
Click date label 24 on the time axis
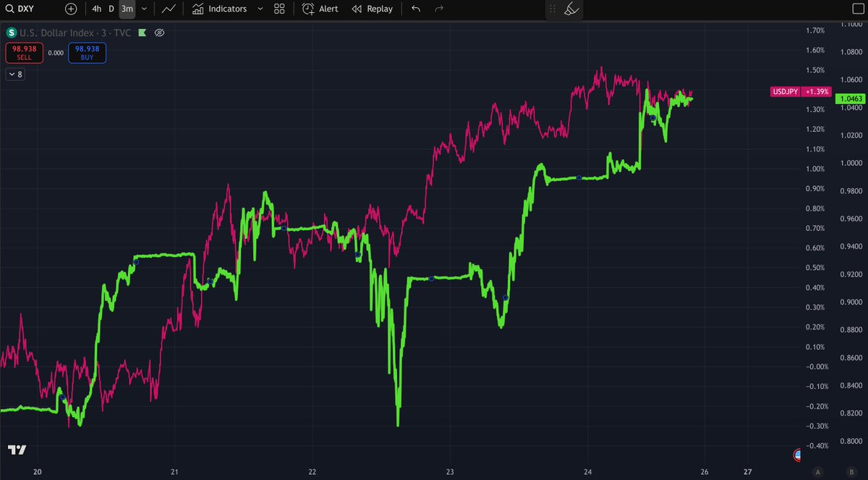coord(588,471)
